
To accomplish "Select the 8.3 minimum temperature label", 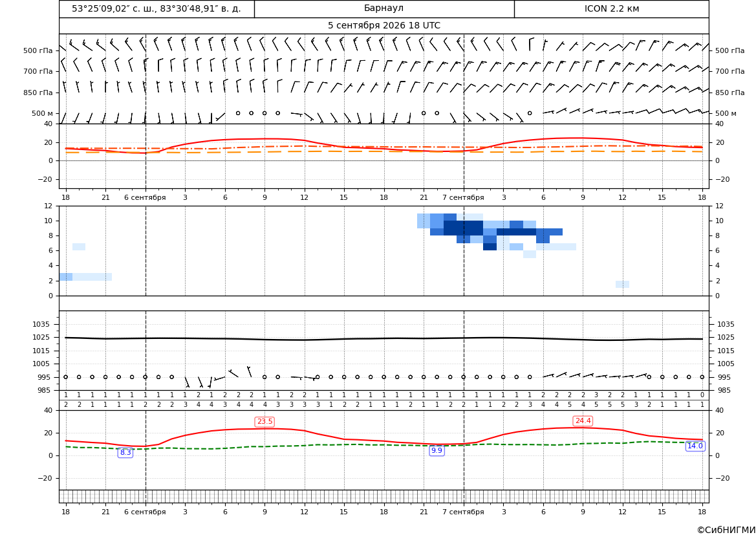I will 125,452.
